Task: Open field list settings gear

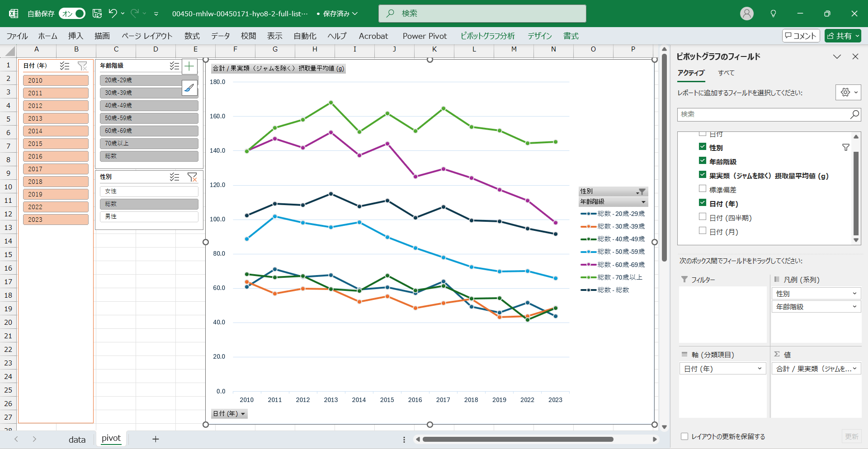Action: pyautogui.click(x=847, y=93)
